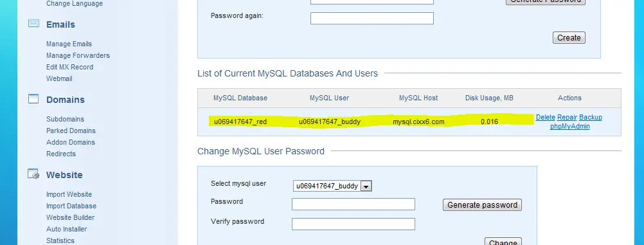644x245 pixels.
Task: Click the Backup database link
Action: [x=591, y=117]
